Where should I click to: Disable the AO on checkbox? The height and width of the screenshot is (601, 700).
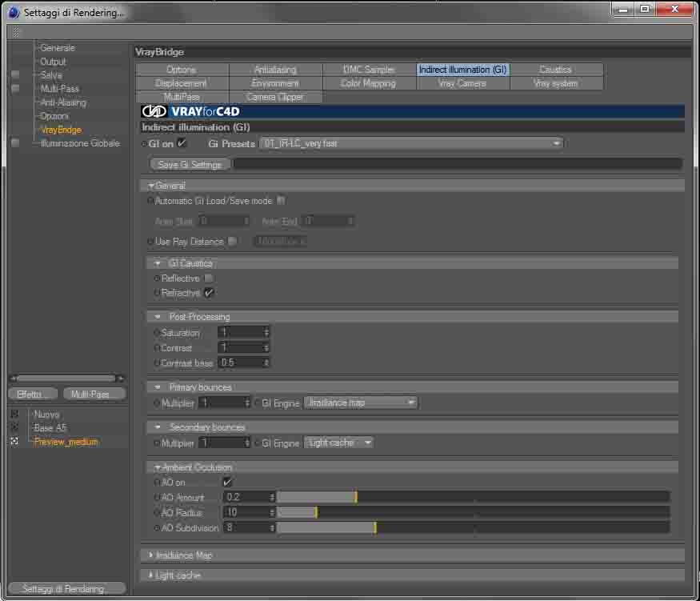tap(226, 482)
